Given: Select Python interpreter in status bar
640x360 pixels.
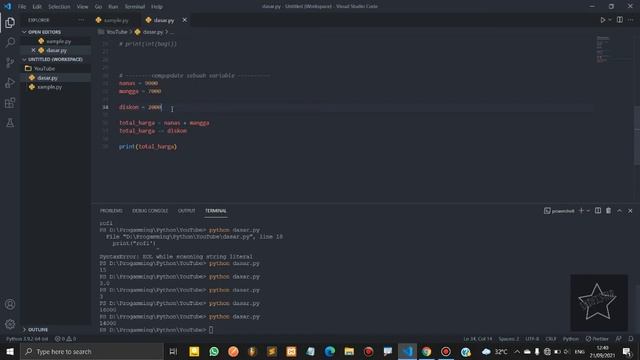Looking at the screenshot, I should point(27,339).
